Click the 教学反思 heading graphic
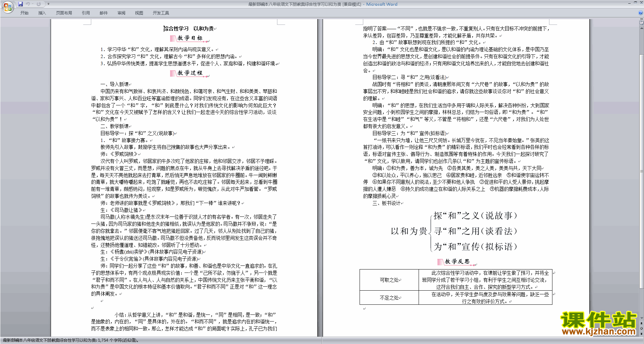The width and height of the screenshot is (644, 344). click(457, 262)
